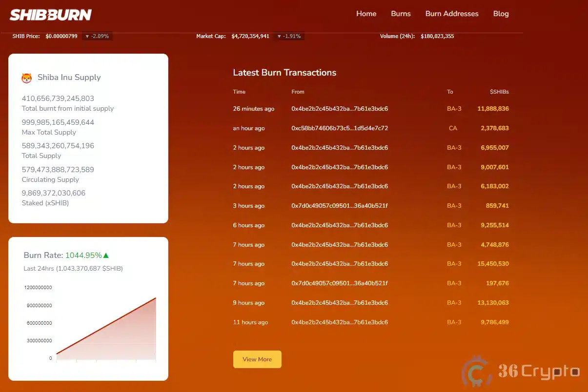Click the Shiba Inu Supply heading
588x392 pixels.
(x=69, y=78)
